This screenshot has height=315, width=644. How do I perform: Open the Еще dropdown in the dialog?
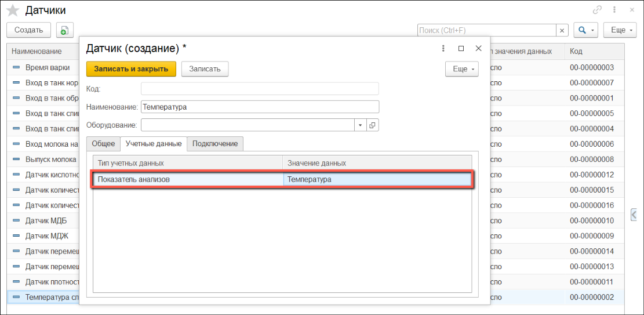pos(461,69)
